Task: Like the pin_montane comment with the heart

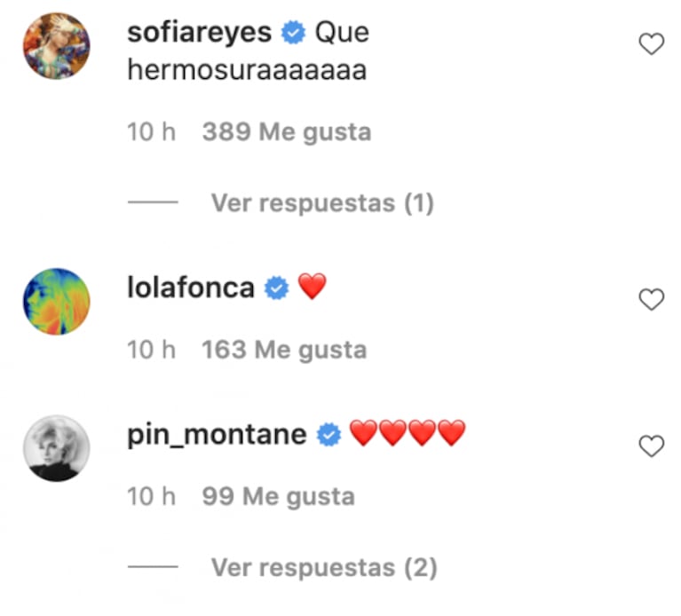Action: click(x=652, y=446)
